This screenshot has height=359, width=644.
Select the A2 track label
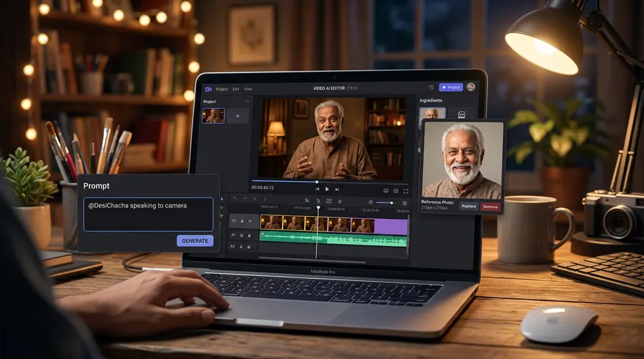click(233, 246)
